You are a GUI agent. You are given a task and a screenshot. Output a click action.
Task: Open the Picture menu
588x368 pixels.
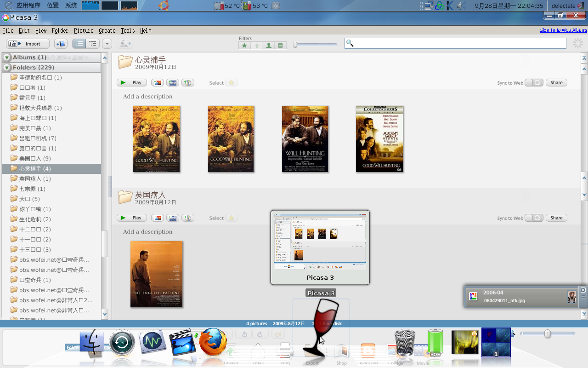pos(84,30)
